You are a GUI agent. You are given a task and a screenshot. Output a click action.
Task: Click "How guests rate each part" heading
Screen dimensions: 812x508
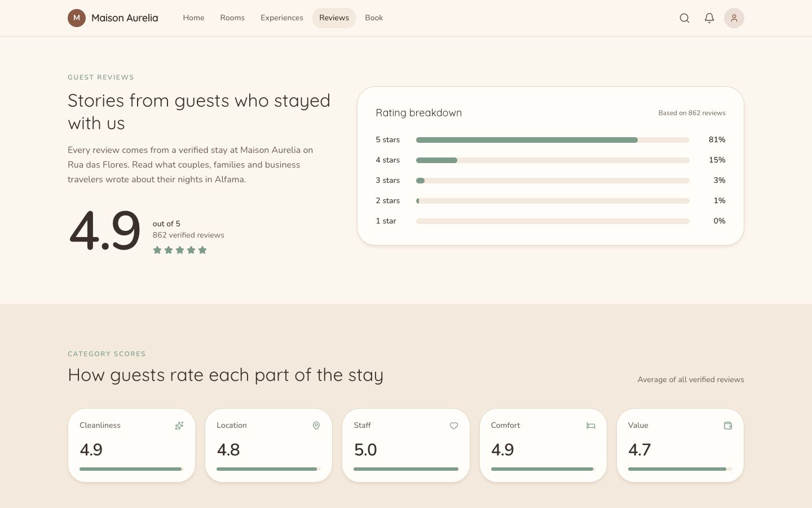tap(226, 375)
